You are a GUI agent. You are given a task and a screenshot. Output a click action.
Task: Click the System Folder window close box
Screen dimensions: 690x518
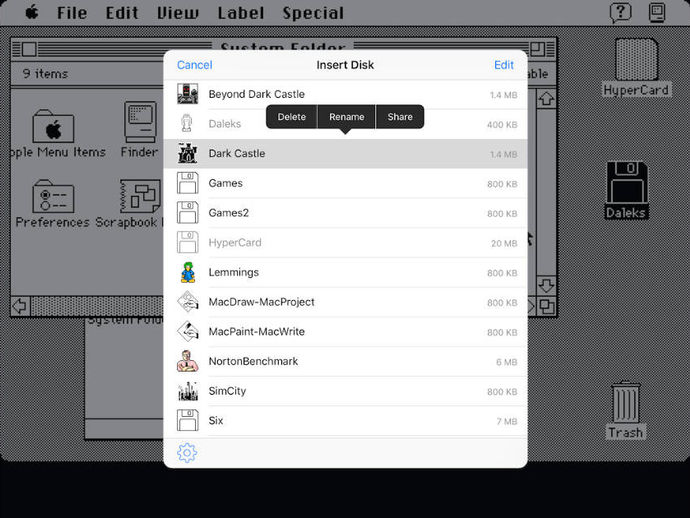pyautogui.click(x=29, y=49)
